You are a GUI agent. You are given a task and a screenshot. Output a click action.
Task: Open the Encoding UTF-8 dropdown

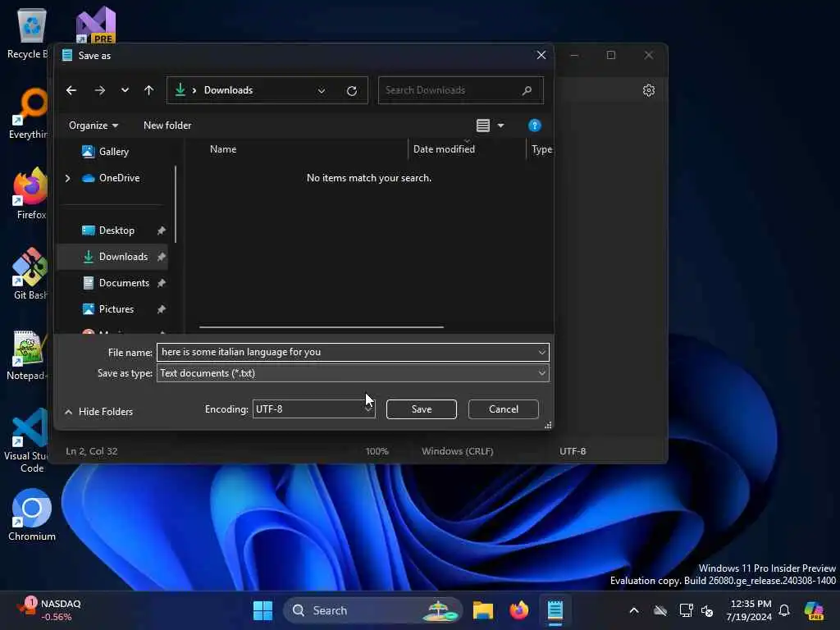[313, 409]
